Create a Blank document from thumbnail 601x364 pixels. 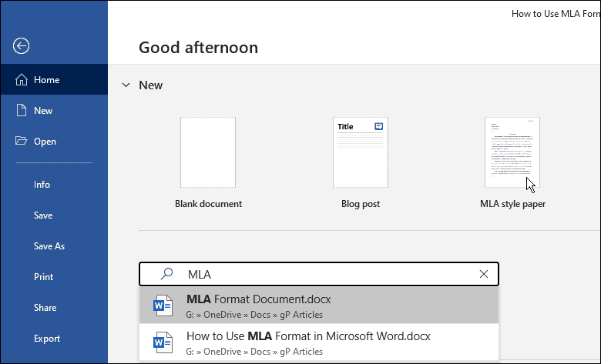tap(208, 152)
